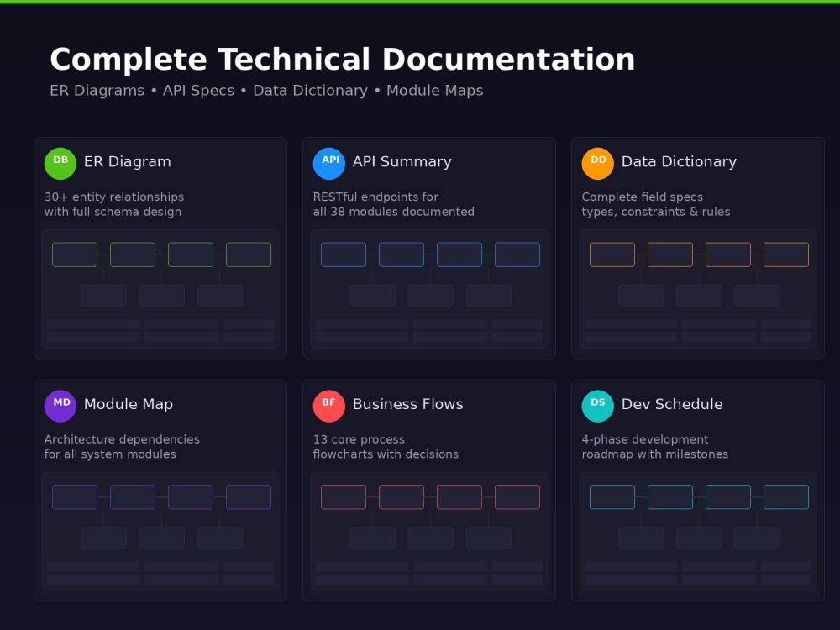The width and height of the screenshot is (840, 630).
Task: Click text 'types, constraints & rules'
Action: pos(656,212)
